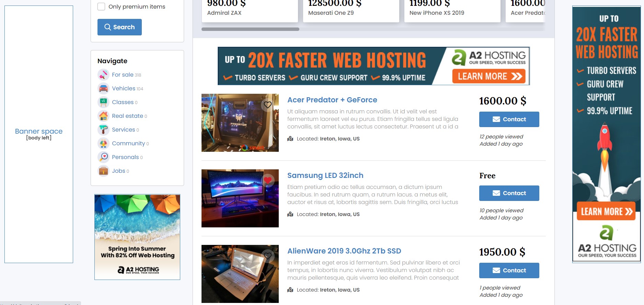This screenshot has height=305, width=644.
Task: Click the Spring Into Summer hosting ad
Action: point(137,237)
